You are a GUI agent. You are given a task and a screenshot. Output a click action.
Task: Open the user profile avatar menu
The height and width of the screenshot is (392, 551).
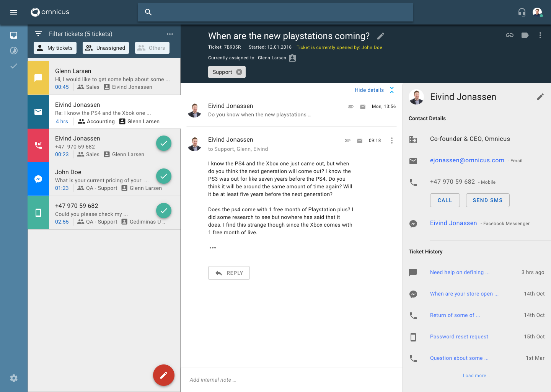tap(537, 12)
